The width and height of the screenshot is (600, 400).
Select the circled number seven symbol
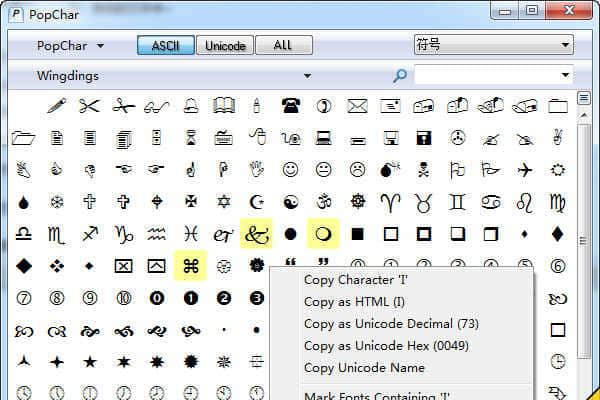(24, 298)
